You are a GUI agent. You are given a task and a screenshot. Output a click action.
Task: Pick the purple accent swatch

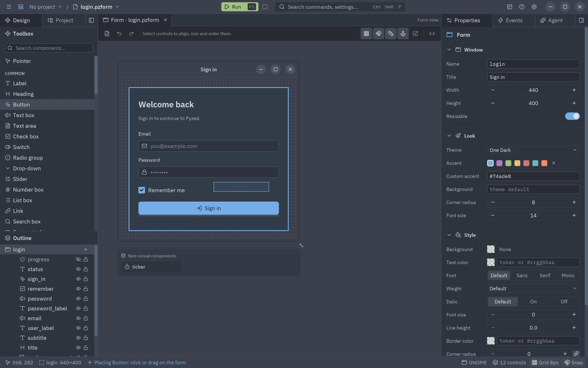tap(499, 163)
